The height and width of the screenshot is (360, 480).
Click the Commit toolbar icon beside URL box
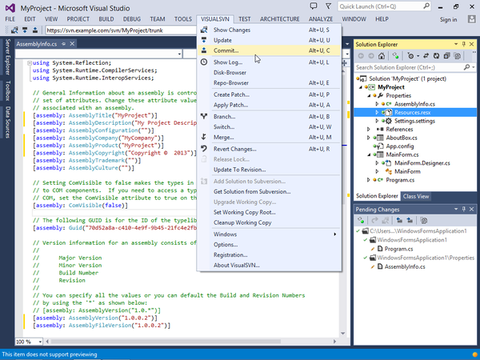click(35, 30)
